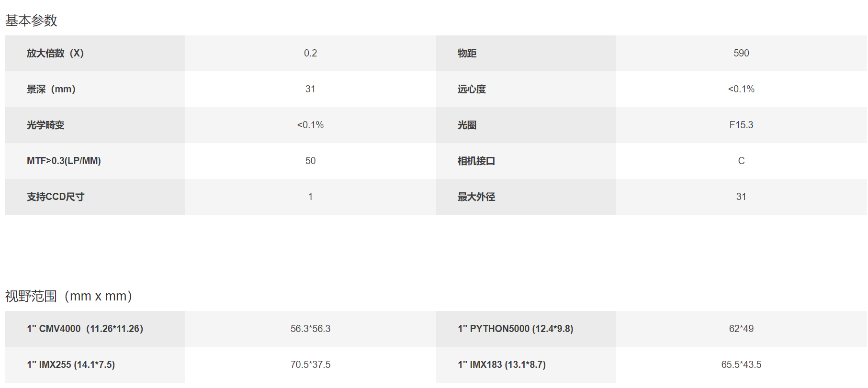Screen dimensions: 868x388
Task: Click the 支持CCD尺寸 label cell
Action: [x=95, y=197]
